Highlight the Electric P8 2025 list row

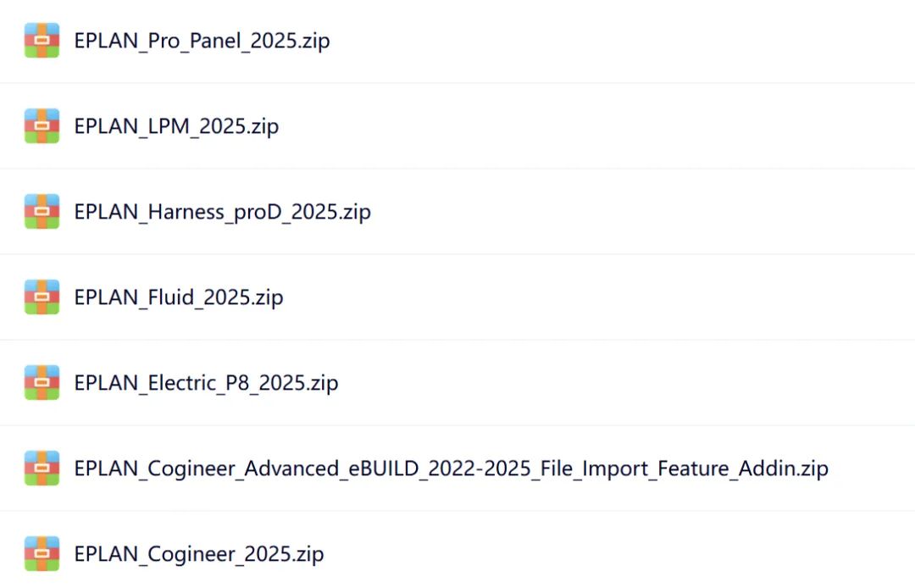point(593,383)
